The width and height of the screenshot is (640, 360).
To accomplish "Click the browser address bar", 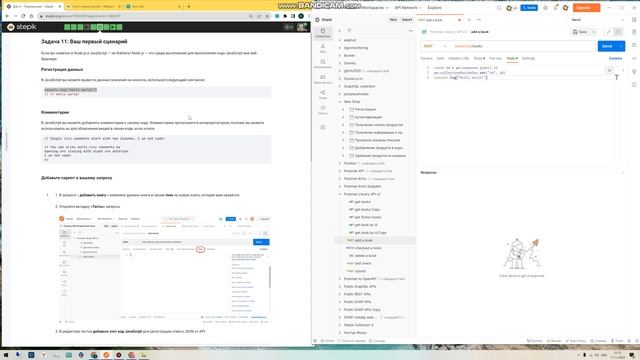I will [x=144, y=16].
